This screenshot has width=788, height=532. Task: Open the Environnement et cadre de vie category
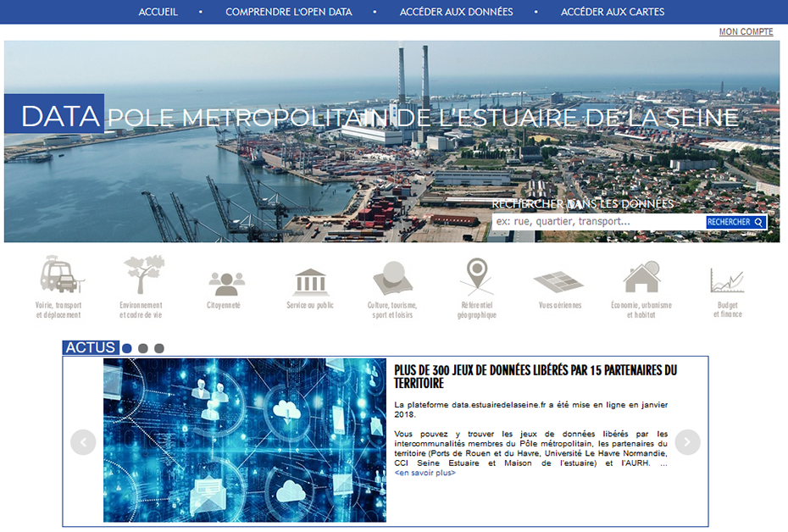point(142,287)
